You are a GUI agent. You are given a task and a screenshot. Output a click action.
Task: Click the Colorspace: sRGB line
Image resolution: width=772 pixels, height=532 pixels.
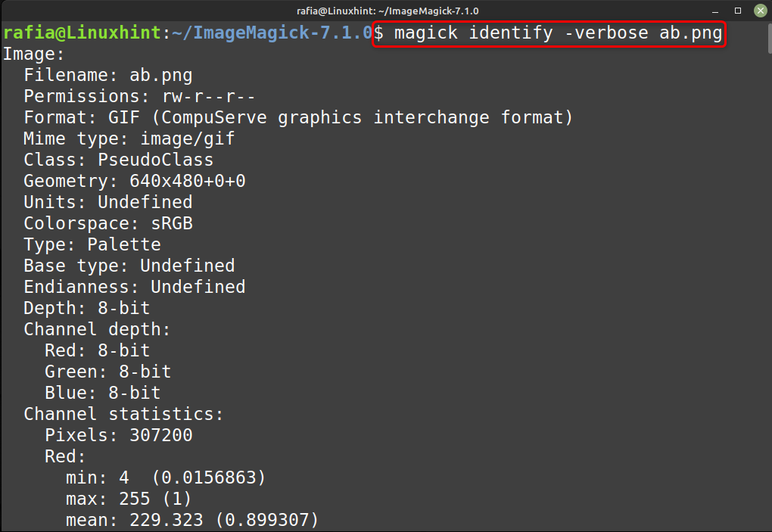tap(107, 223)
